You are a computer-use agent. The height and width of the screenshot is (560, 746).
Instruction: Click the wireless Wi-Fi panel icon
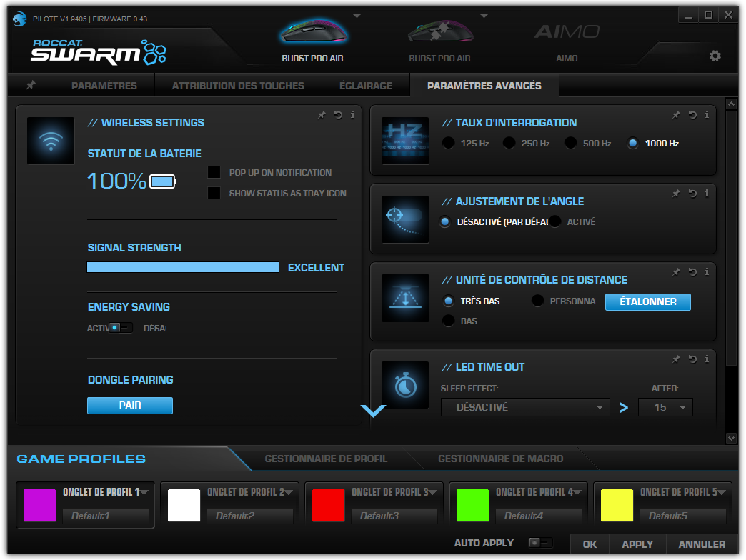(x=51, y=141)
